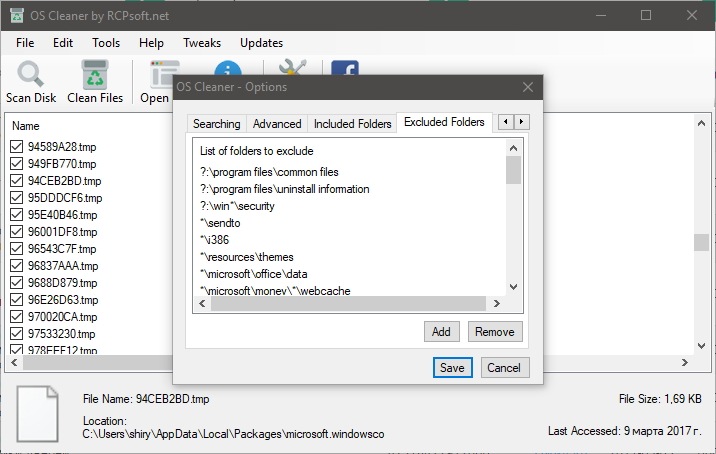This screenshot has height=454, width=716.
Task: Select the *\sendto entry
Action: point(220,223)
